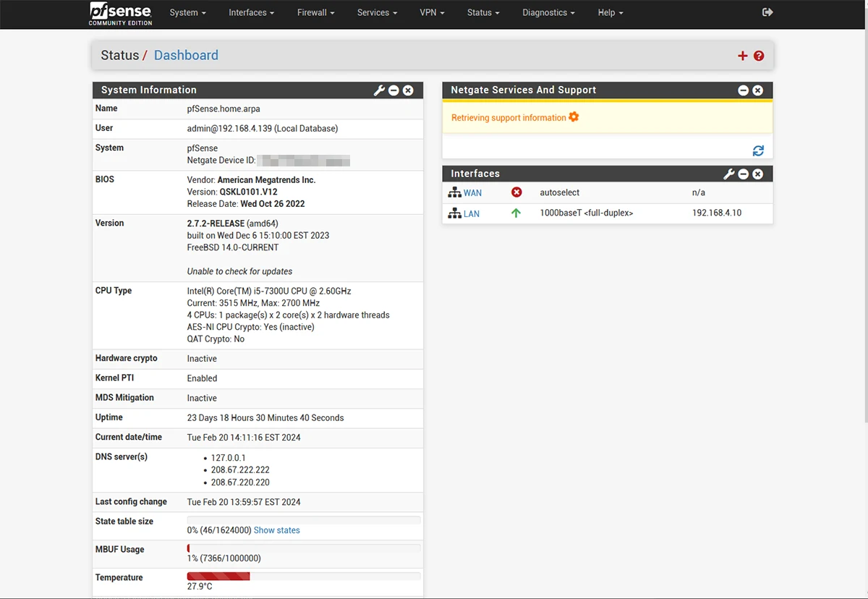This screenshot has height=599, width=868.
Task: Click the logout icon in top bar
Action: pyautogui.click(x=767, y=12)
